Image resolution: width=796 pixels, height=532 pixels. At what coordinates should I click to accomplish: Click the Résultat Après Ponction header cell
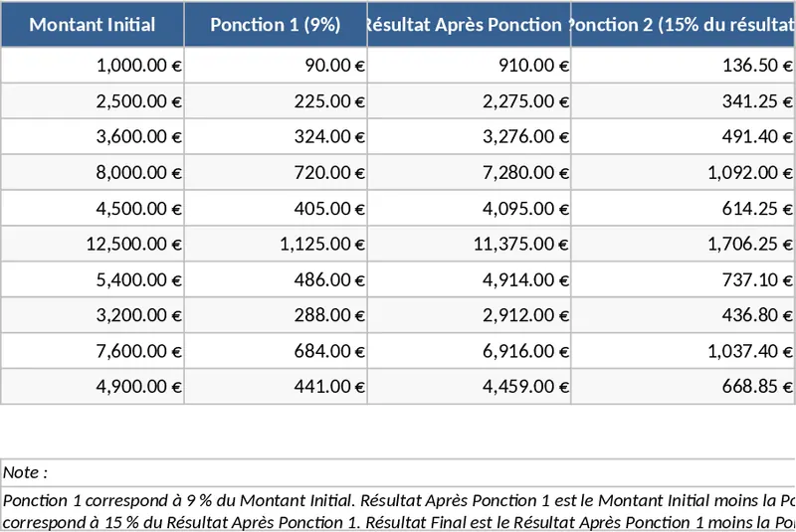coord(469,25)
